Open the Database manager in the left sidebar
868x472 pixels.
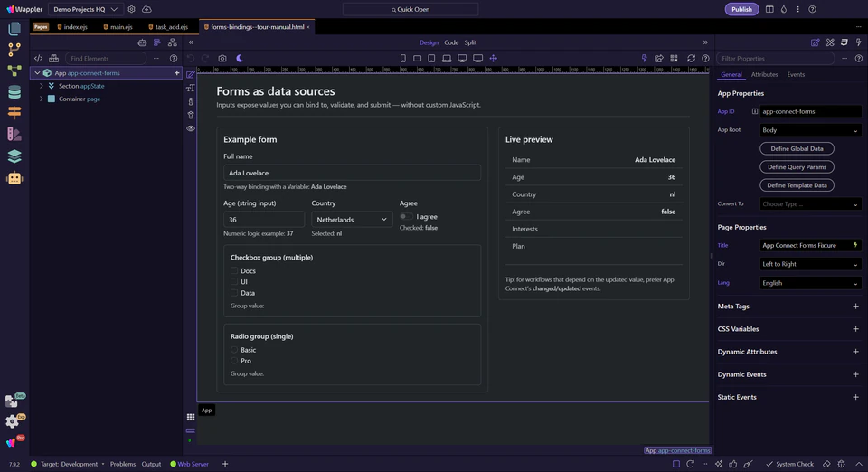pos(14,92)
